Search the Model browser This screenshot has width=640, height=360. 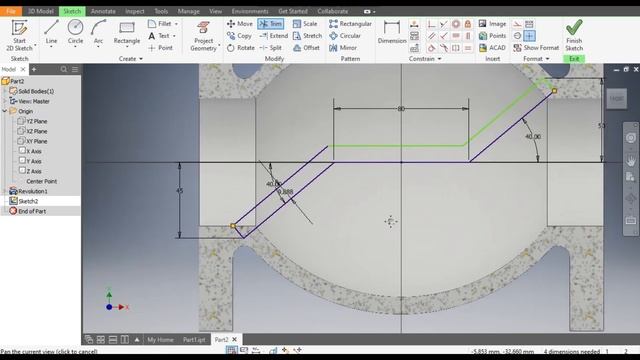pyautogui.click(x=64, y=69)
